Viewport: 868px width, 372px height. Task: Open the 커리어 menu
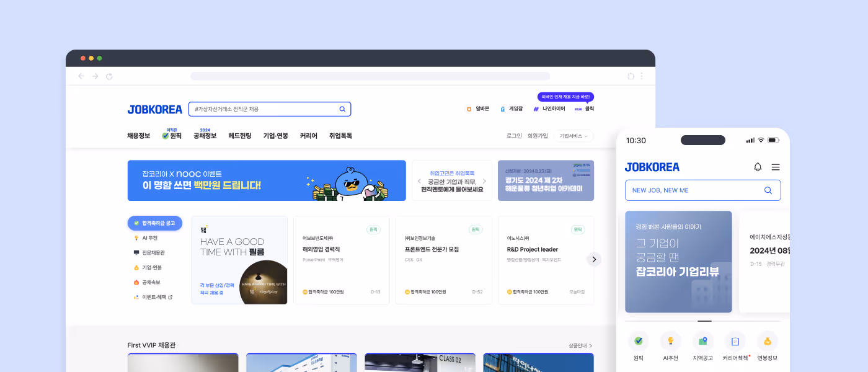(309, 136)
